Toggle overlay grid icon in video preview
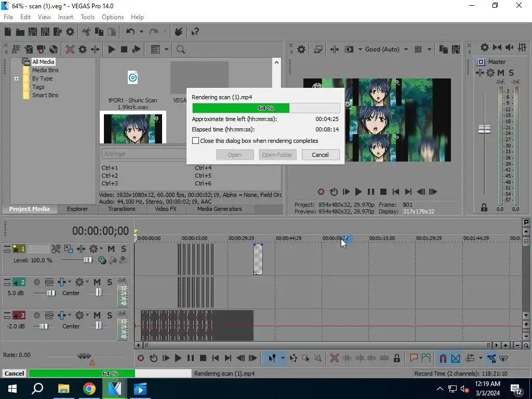The image size is (532, 399). point(418,49)
